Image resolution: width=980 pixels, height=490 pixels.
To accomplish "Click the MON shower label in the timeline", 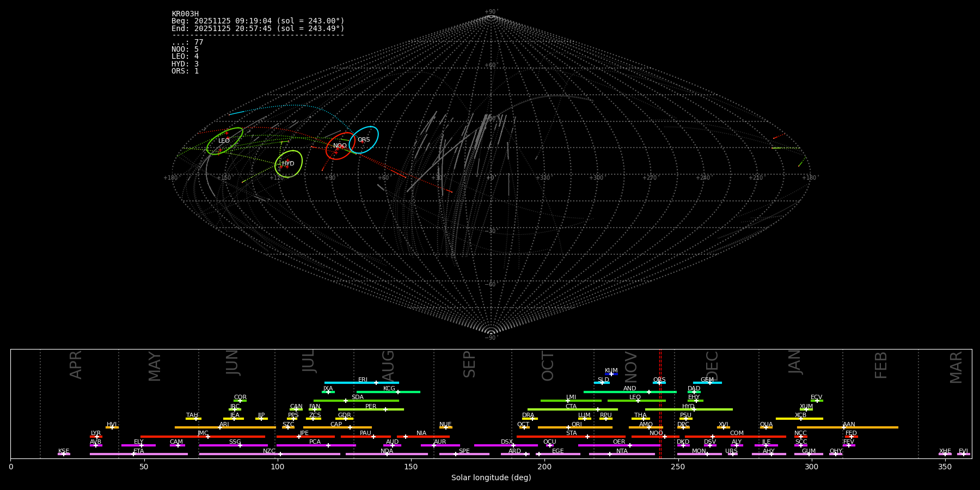I will (x=699, y=451).
